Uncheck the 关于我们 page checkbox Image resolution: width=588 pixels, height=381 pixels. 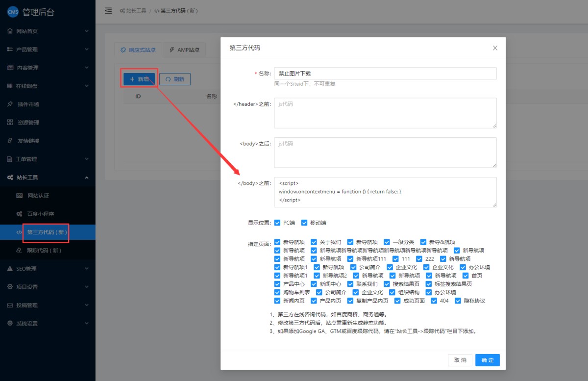(314, 242)
